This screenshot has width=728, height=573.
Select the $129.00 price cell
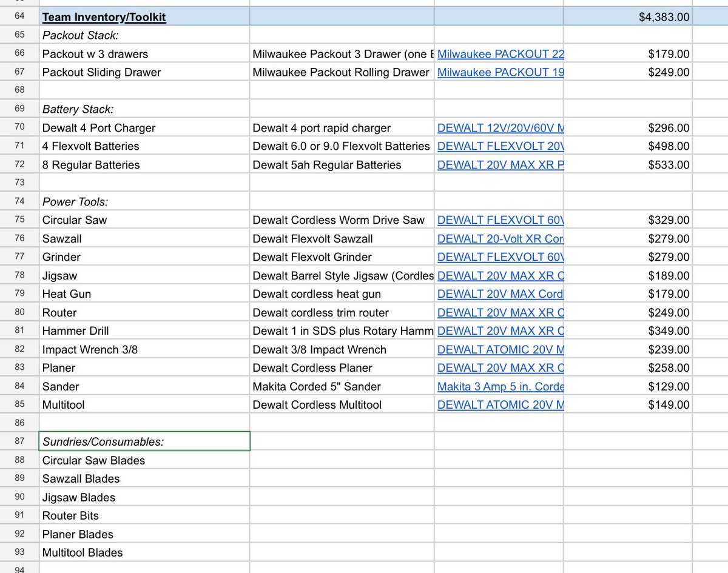628,387
